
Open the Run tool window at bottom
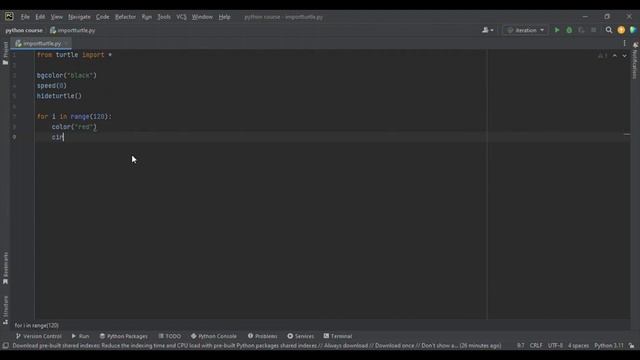pos(80,336)
